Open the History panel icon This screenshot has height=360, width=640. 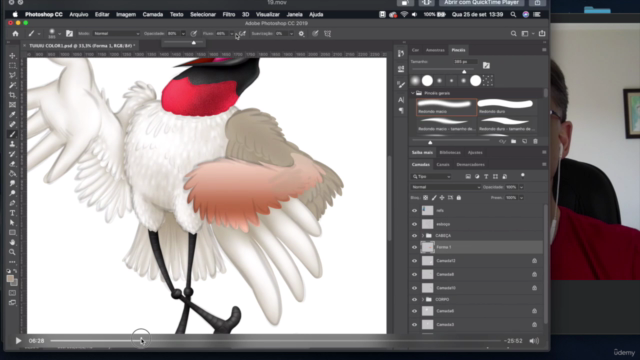[401, 53]
